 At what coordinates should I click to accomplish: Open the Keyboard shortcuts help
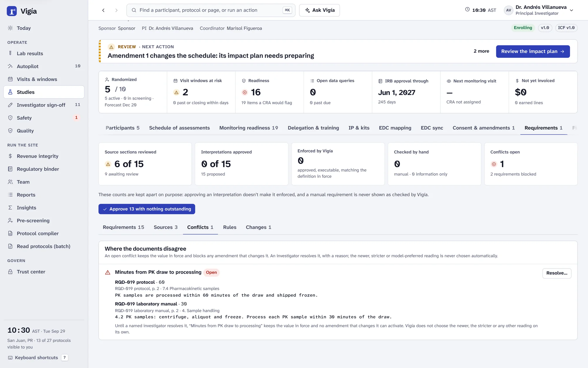38,357
